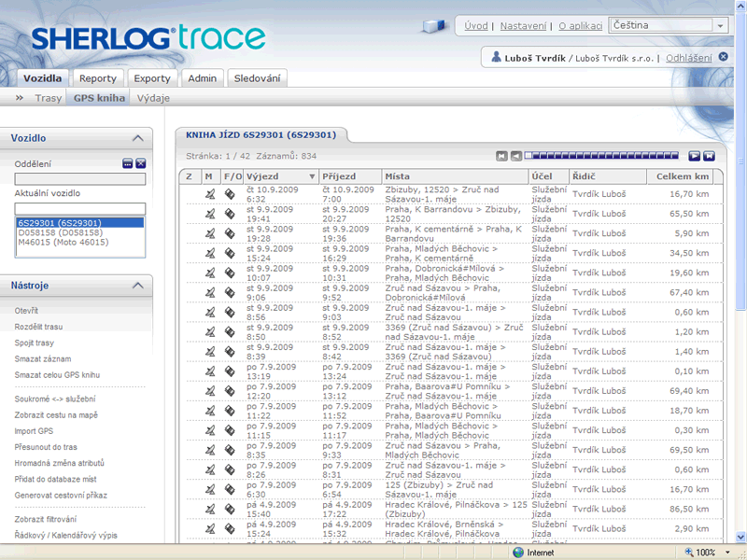Click the chevrons icon left of Trasy
This screenshot has width=747, height=560.
point(20,98)
